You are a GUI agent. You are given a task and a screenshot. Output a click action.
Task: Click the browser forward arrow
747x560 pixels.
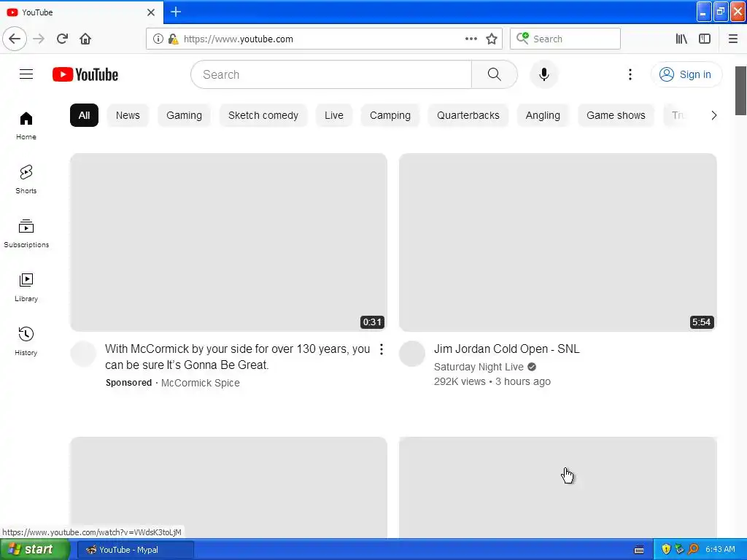(x=39, y=39)
